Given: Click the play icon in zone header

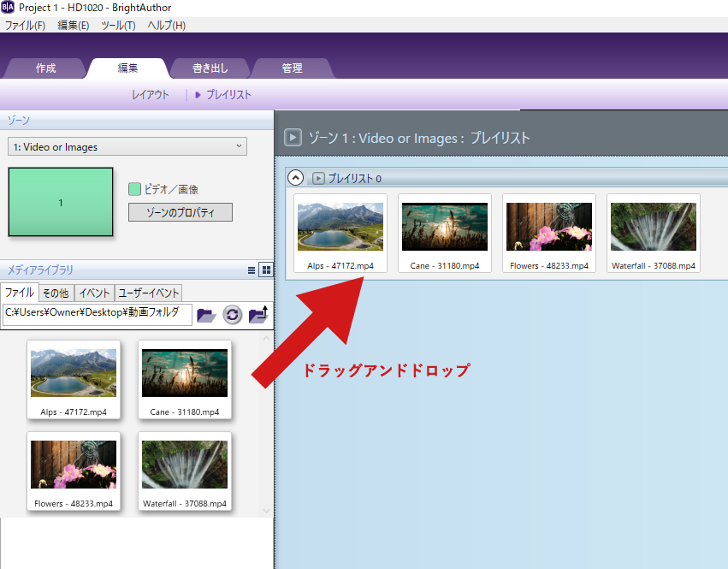Looking at the screenshot, I should (x=293, y=138).
